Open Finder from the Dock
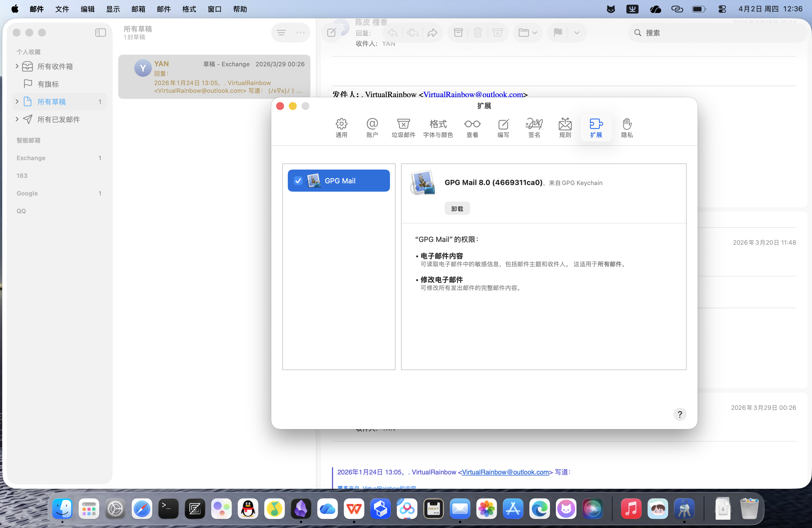The height and width of the screenshot is (528, 812). tap(62, 509)
